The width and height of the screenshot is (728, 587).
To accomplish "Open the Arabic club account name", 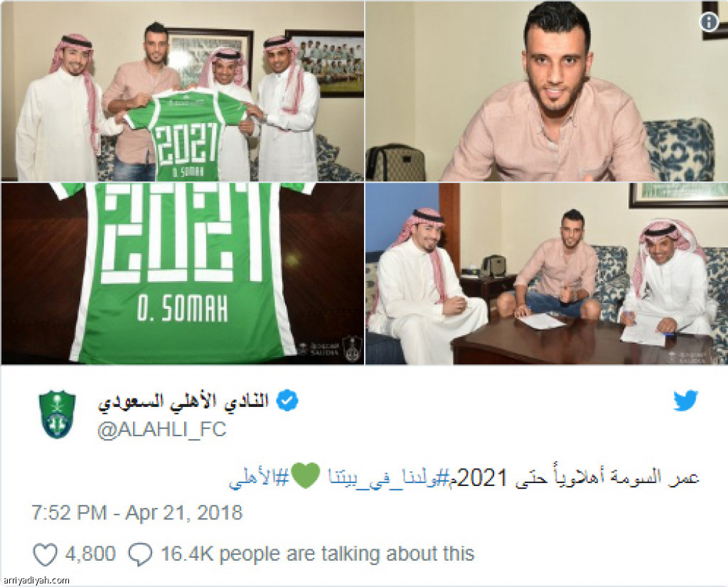I will 183,401.
